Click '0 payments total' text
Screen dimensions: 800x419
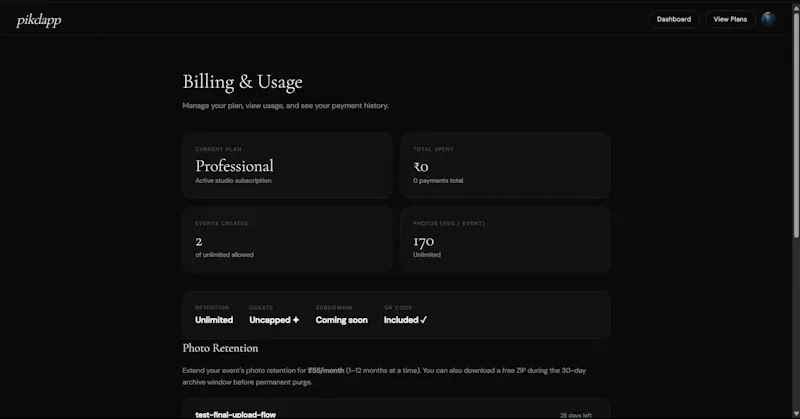(438, 181)
